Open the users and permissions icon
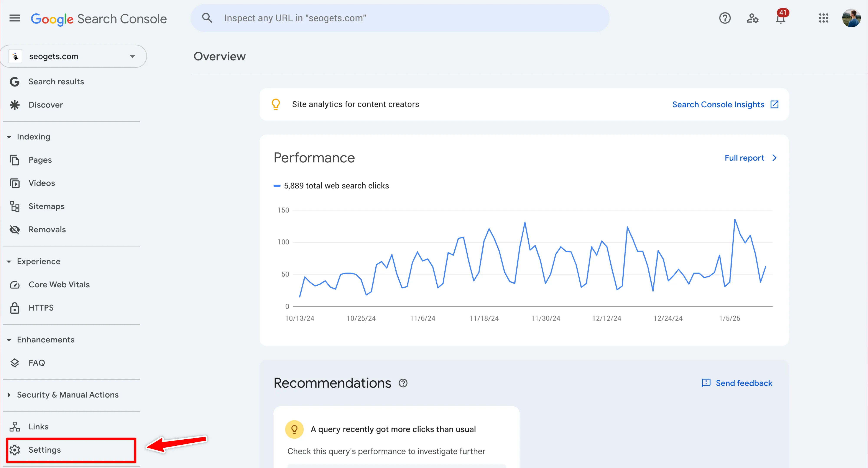This screenshot has height=468, width=868. [752, 18]
